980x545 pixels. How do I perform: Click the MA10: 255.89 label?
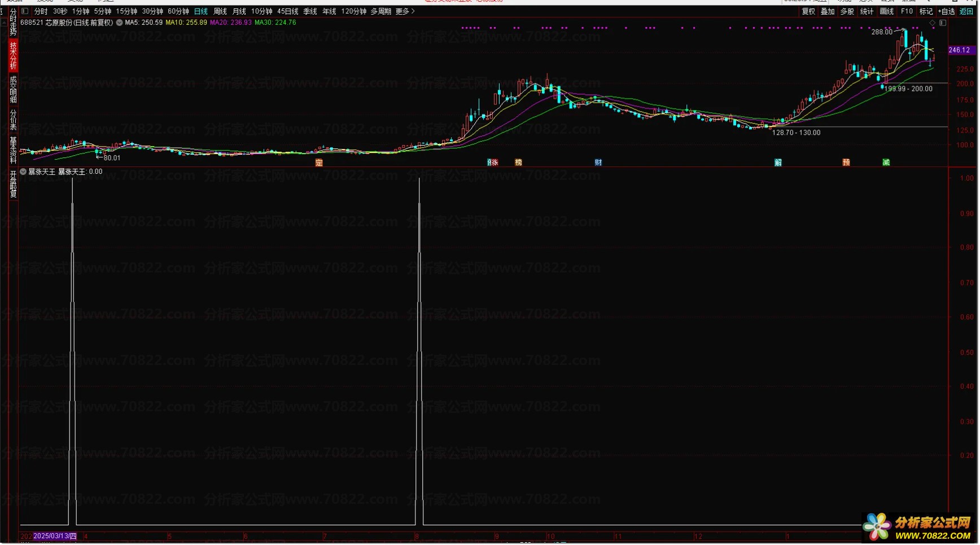pos(186,23)
